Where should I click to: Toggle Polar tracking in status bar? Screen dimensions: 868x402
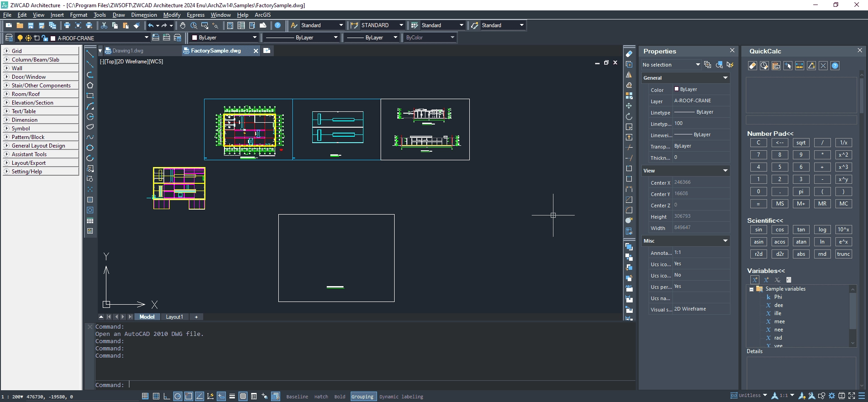[178, 396]
